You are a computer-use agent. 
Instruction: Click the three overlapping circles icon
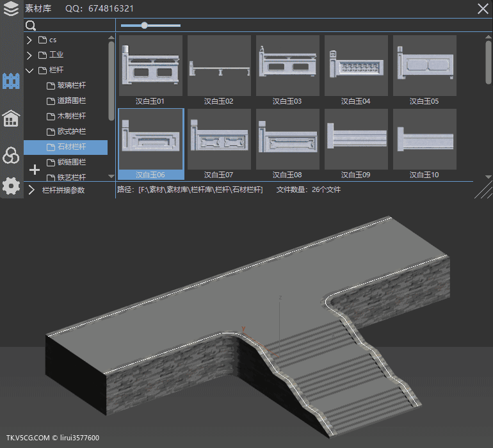click(11, 154)
